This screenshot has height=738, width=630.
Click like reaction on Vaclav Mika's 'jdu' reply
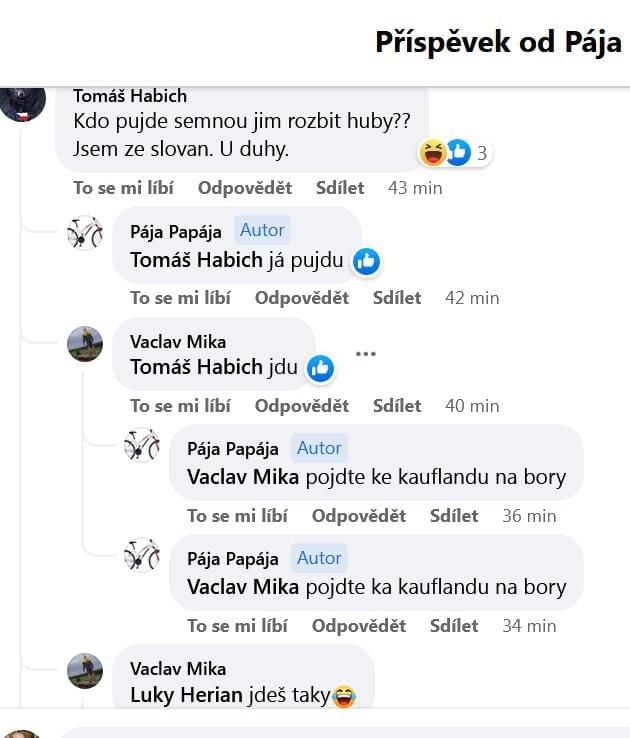[x=320, y=368]
